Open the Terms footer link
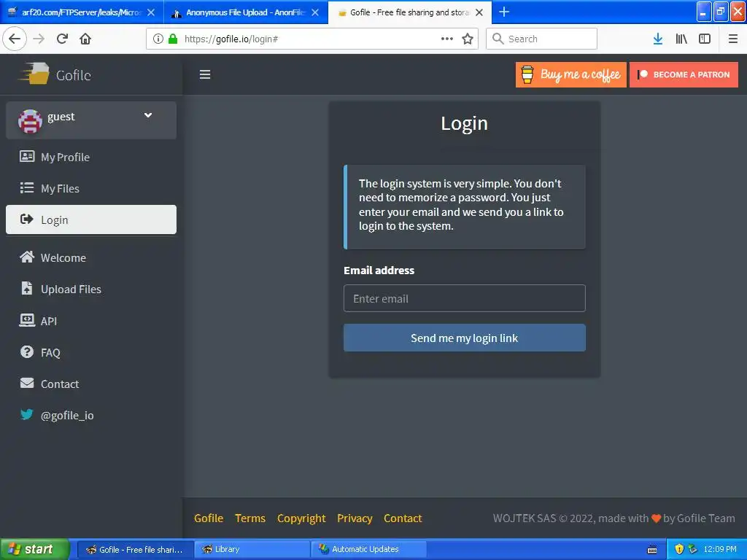The height and width of the screenshot is (560, 747). point(250,518)
